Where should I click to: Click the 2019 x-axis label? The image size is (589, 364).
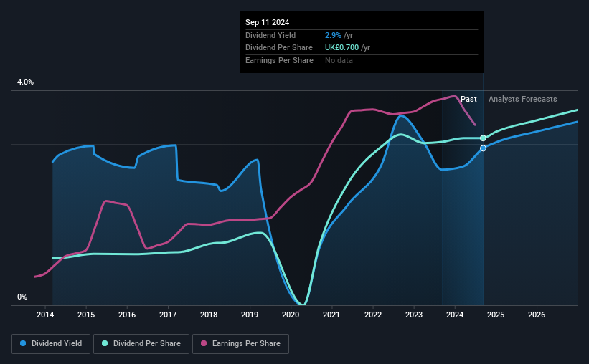point(250,315)
